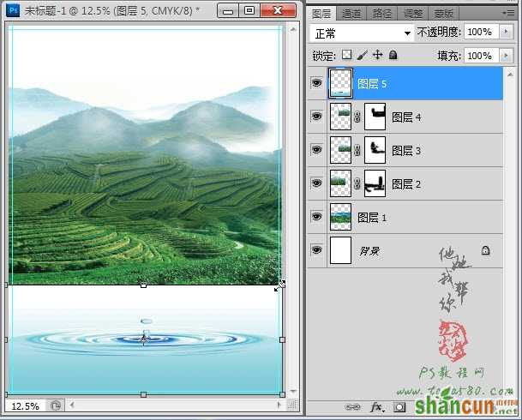Hide 图层 2 visibility eye
The height and width of the screenshot is (420, 522).
(x=316, y=183)
